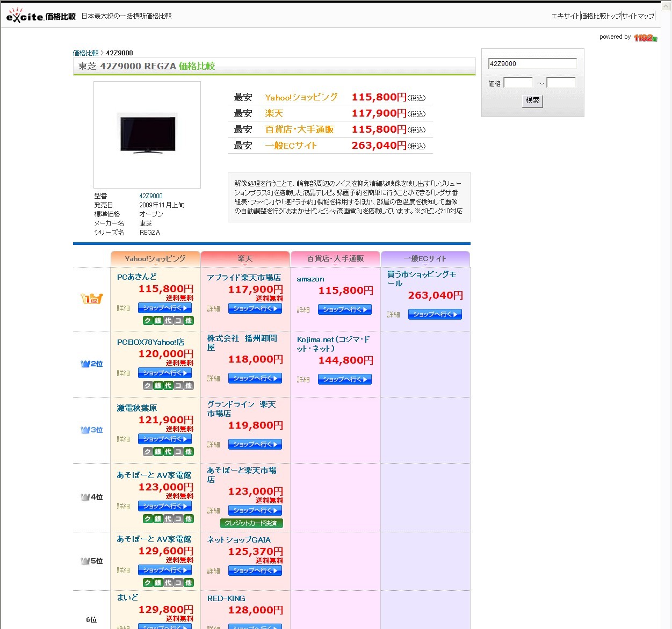
Task: Focus the search field containing 42Z9000
Action: (532, 63)
